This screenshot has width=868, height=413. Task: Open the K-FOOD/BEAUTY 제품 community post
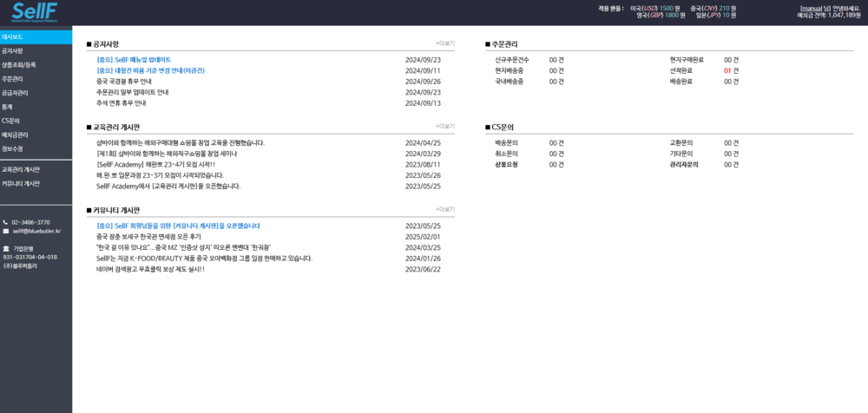pyautogui.click(x=204, y=259)
